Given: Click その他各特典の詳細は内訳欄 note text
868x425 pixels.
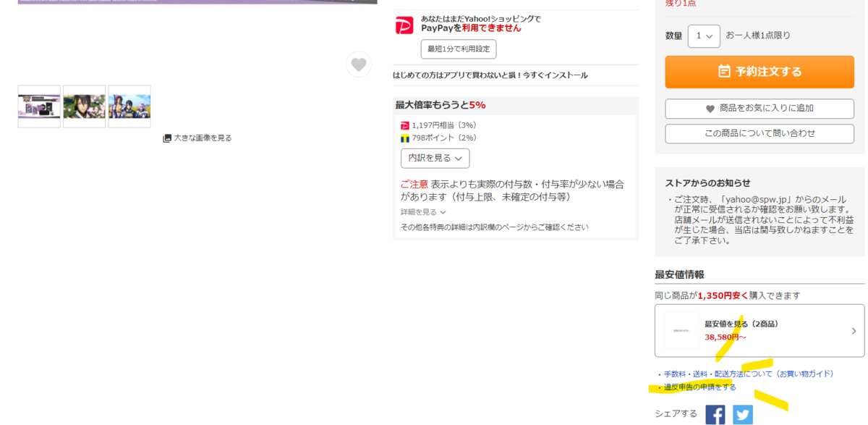Looking at the screenshot, I should [495, 227].
